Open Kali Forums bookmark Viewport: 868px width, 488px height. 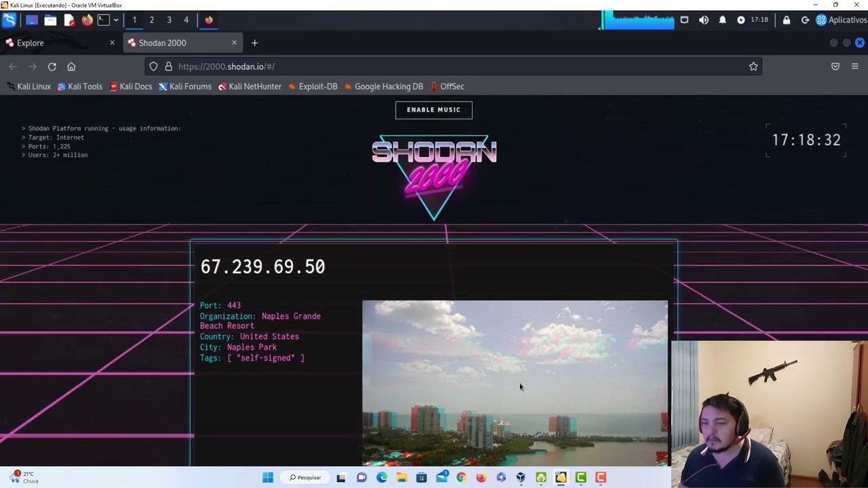[185, 86]
